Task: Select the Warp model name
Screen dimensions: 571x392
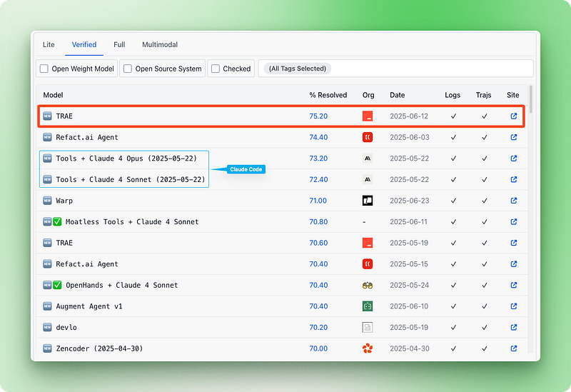Action: (x=64, y=201)
